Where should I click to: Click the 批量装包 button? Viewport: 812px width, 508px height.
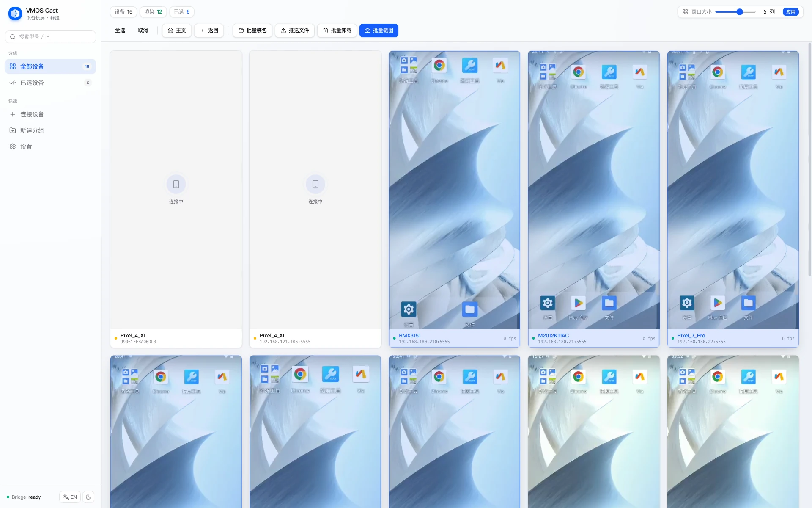(252, 30)
